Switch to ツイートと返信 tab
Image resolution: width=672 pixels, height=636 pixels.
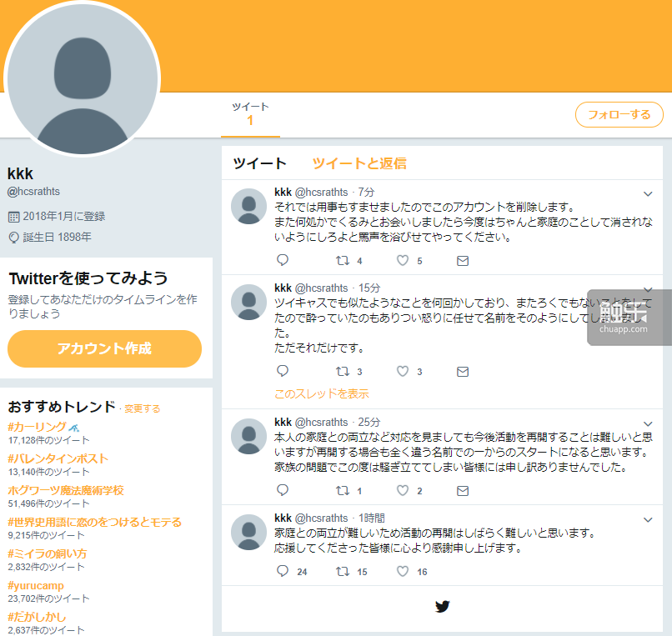[359, 163]
